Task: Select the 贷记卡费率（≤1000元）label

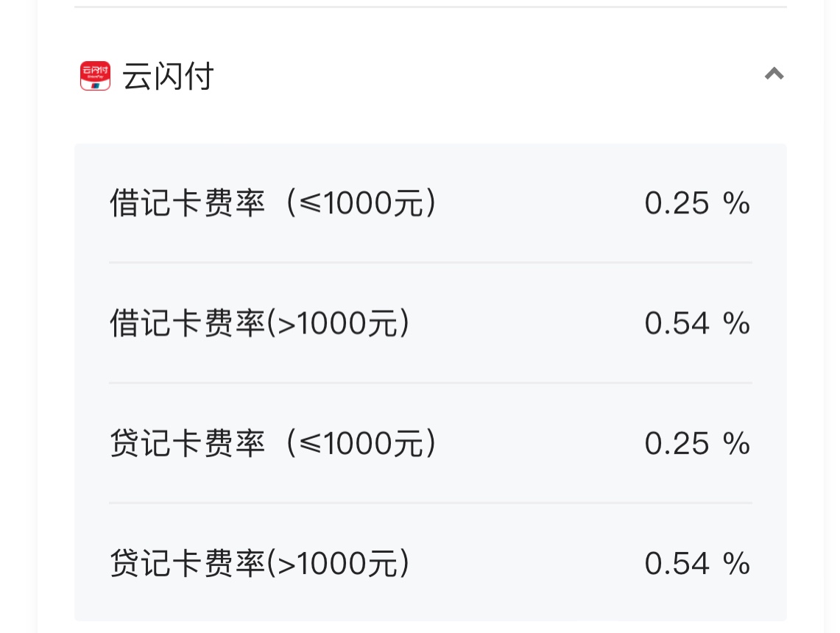Action: 273,444
